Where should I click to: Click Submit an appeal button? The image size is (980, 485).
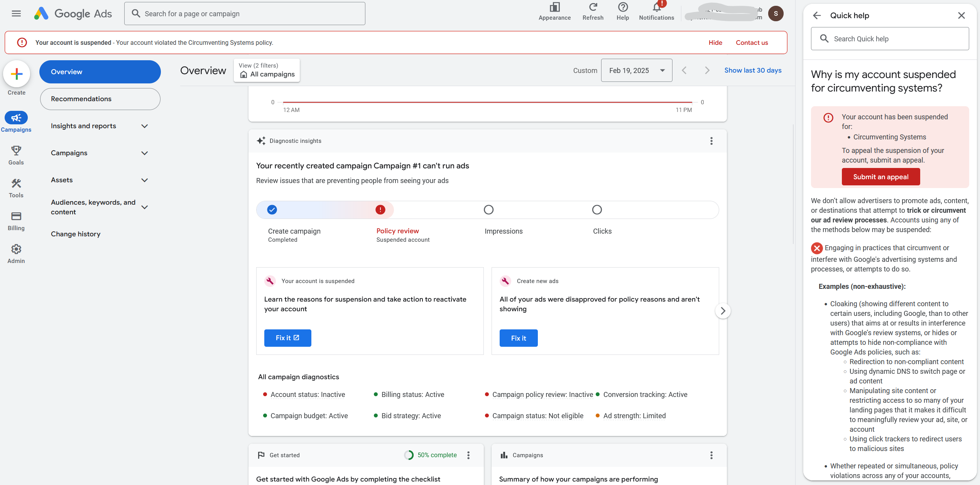click(x=881, y=177)
